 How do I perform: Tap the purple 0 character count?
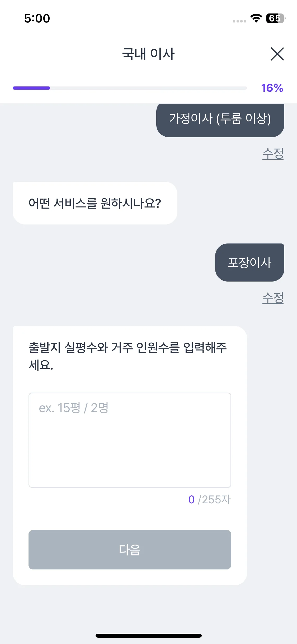(191, 500)
